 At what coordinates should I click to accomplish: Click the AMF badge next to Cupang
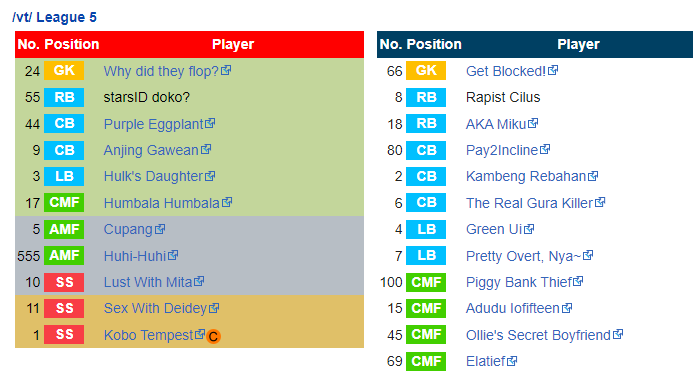tap(64, 229)
